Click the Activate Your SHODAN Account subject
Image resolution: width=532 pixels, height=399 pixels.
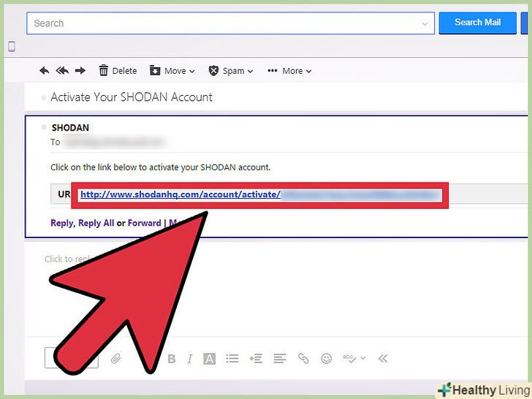132,97
